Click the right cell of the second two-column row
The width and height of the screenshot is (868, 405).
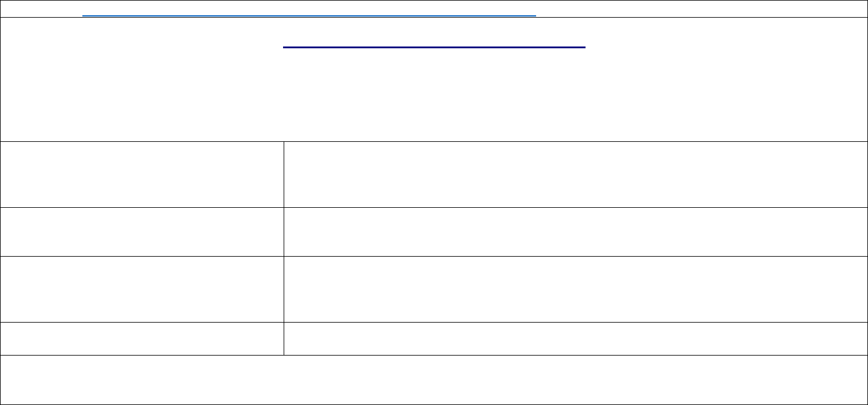(576, 232)
